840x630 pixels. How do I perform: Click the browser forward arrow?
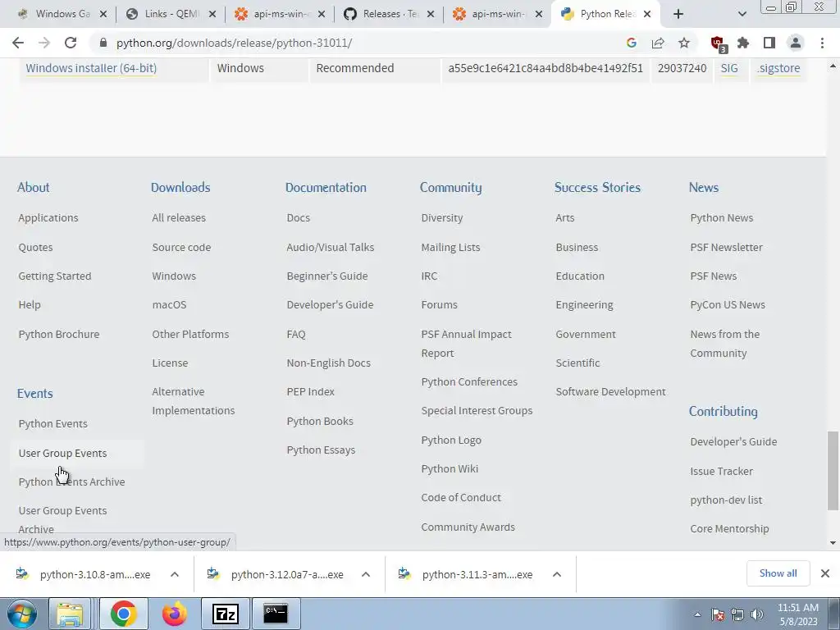coord(44,43)
